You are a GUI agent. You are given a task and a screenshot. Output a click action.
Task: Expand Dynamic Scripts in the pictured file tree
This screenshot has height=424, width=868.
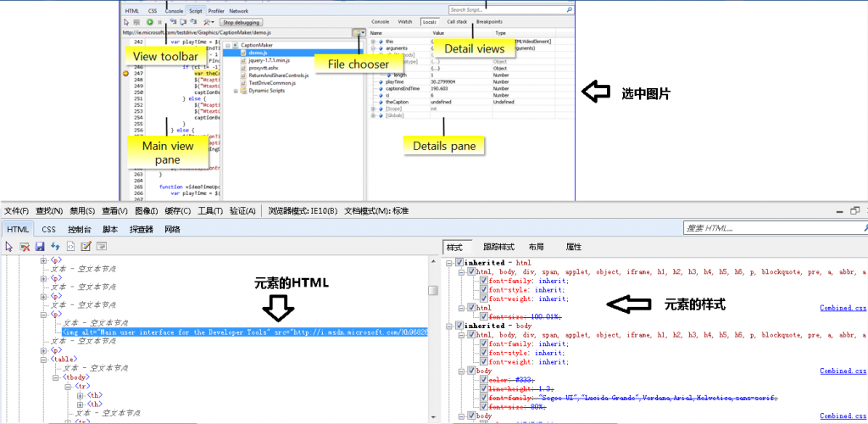tap(236, 91)
